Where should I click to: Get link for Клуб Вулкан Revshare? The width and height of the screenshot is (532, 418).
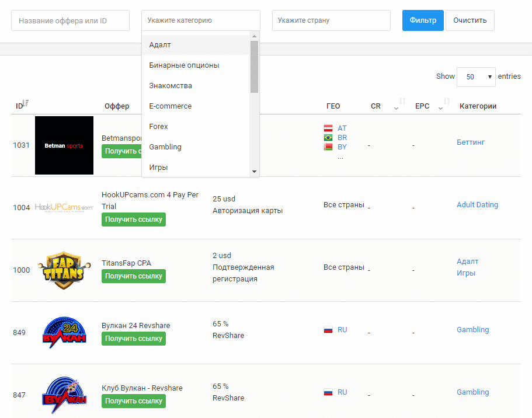(134, 401)
